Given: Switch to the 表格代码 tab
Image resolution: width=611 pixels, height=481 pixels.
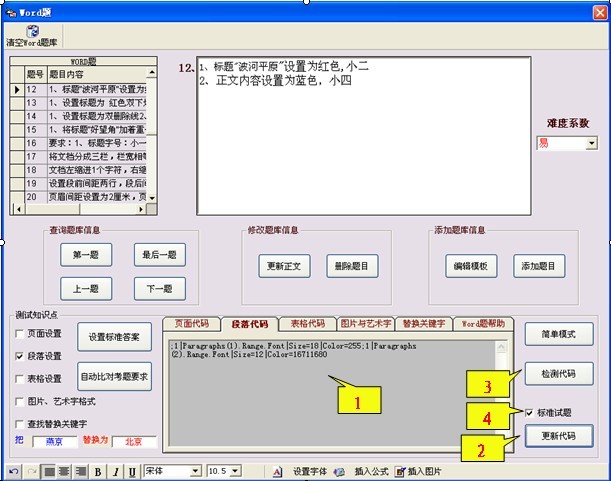Looking at the screenshot, I should coord(307,324).
